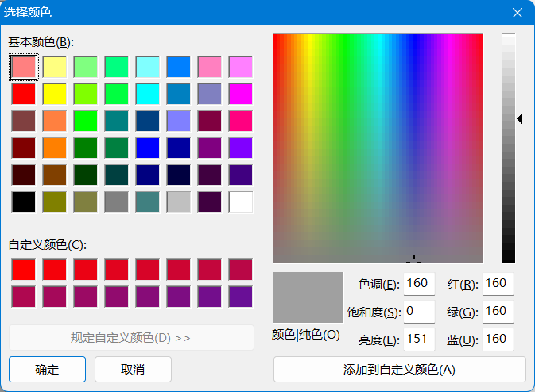Select the black basic color swatch
The height and width of the screenshot is (392, 535).
coord(24,202)
